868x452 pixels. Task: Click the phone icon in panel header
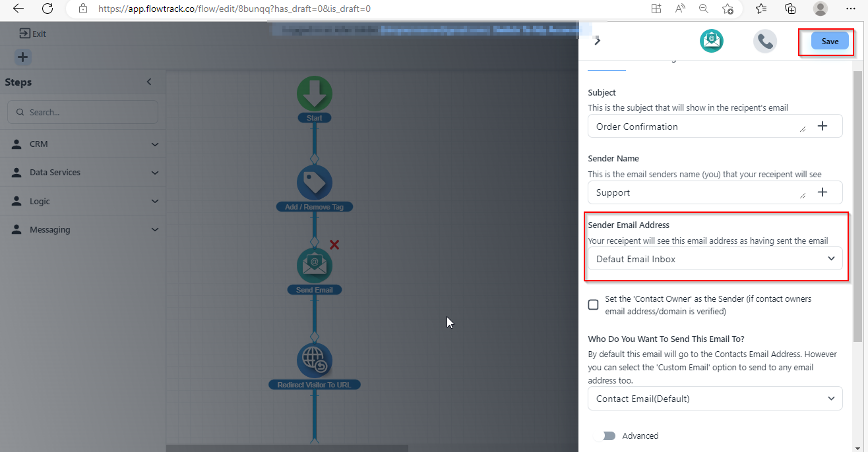765,42
